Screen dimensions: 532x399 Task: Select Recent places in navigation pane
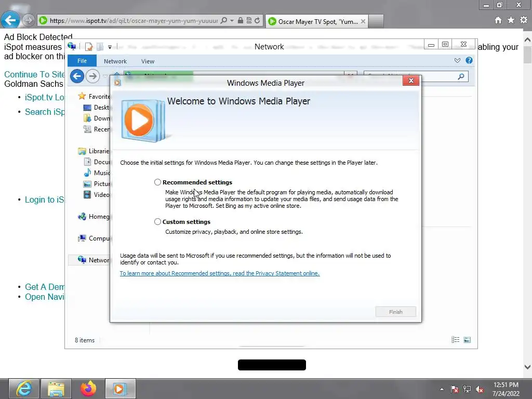point(97,129)
